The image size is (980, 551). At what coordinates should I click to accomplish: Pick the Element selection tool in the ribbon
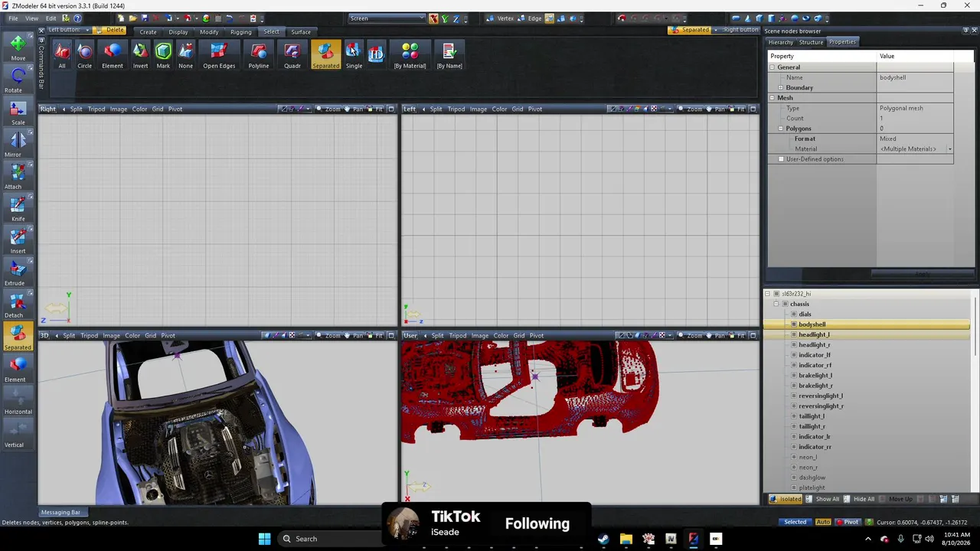point(113,55)
